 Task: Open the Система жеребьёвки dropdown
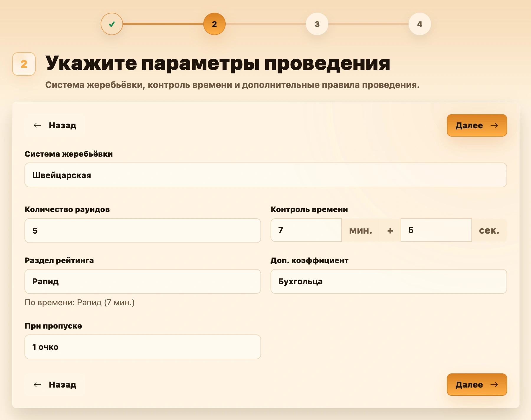tap(266, 175)
